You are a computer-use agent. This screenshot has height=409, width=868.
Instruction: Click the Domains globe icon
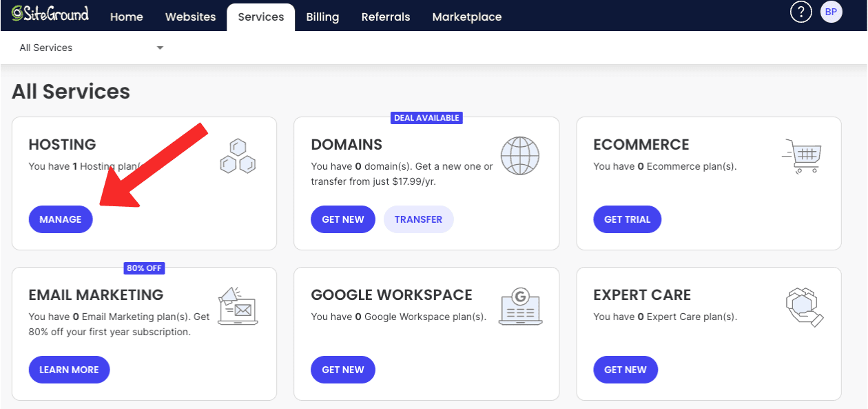520,156
